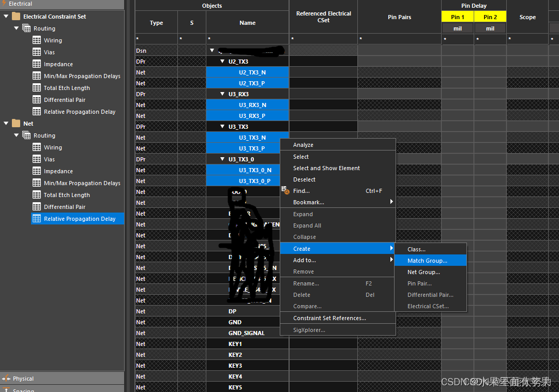Click the Net folder icon
This screenshot has height=392, width=559.
[x=16, y=124]
